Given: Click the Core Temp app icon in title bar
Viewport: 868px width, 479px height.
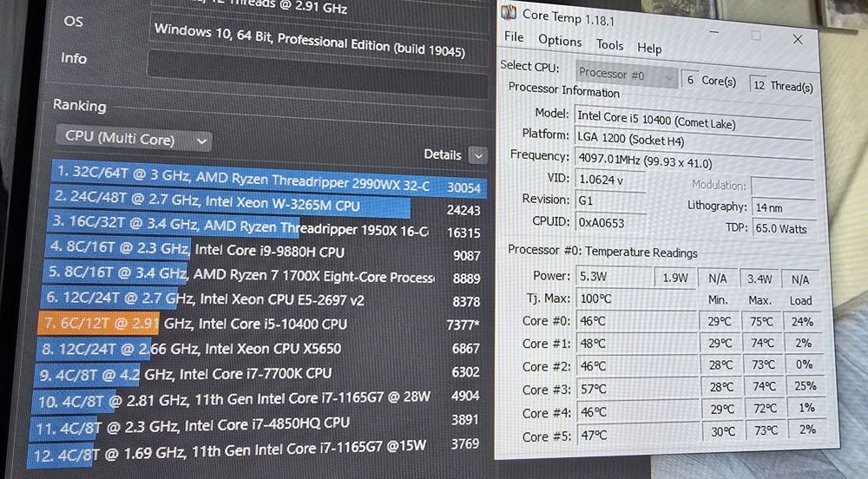Looking at the screenshot, I should (x=508, y=11).
